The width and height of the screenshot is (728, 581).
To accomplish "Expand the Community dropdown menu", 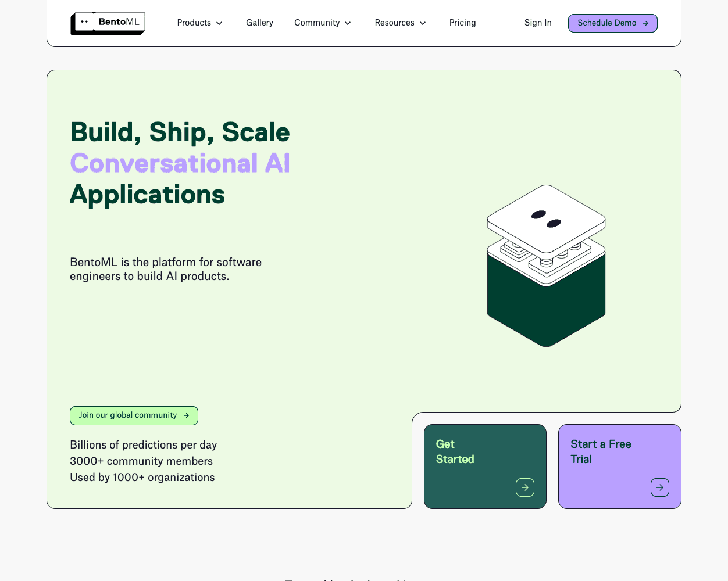I will click(323, 23).
